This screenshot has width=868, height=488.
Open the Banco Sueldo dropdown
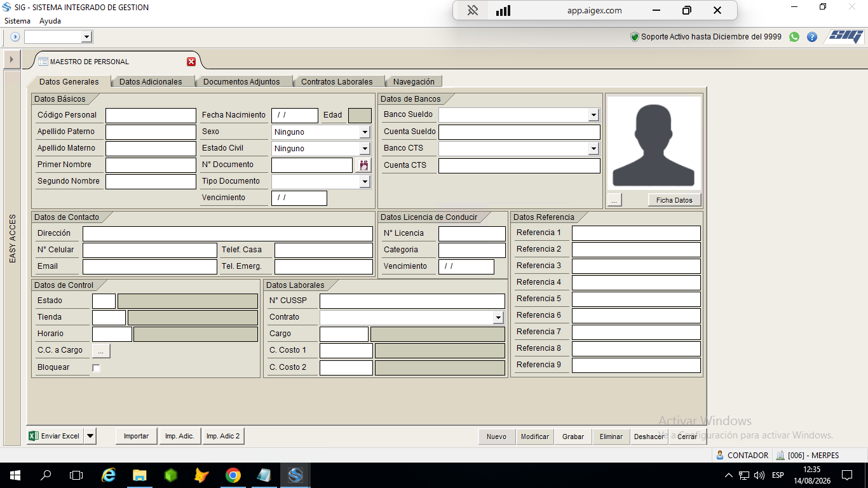(593, 115)
